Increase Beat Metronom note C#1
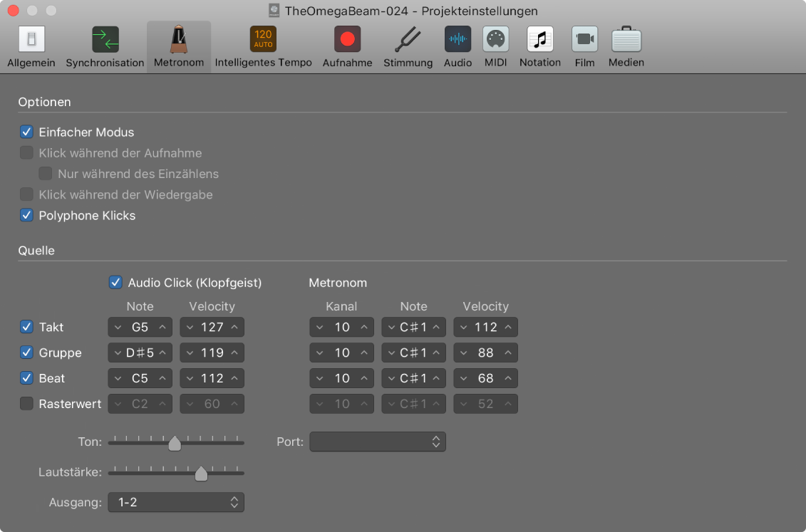The width and height of the screenshot is (806, 532). 436,378
